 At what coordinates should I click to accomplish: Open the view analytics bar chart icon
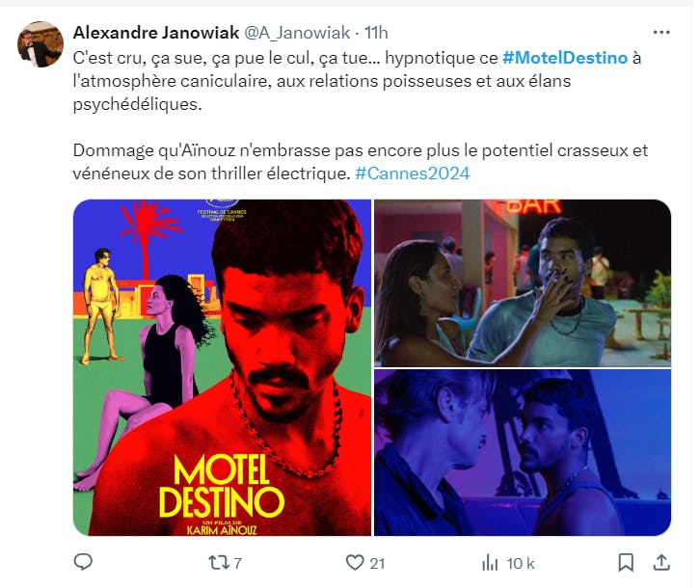click(x=490, y=563)
